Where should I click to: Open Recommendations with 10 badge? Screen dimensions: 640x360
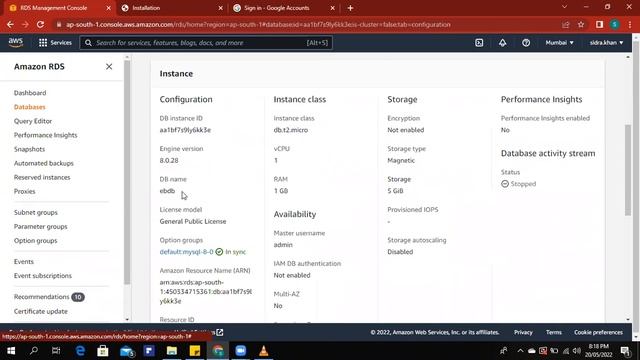49,297
